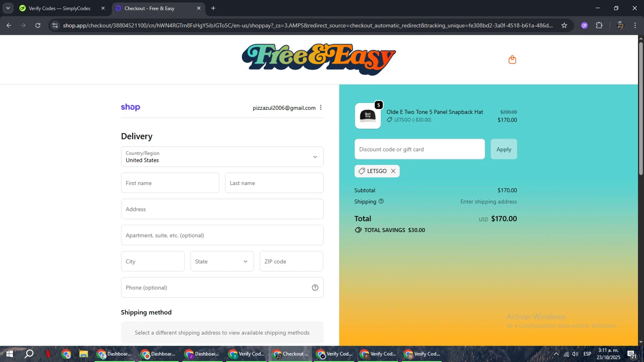Viewport: 644px width, 362px height.
Task: Focus the First name field
Action: coord(170,183)
